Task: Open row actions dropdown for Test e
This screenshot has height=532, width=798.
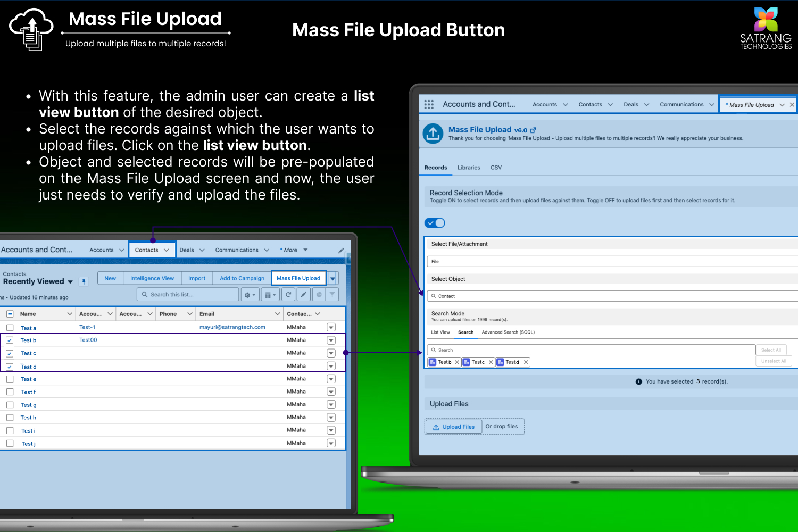Action: [331, 379]
